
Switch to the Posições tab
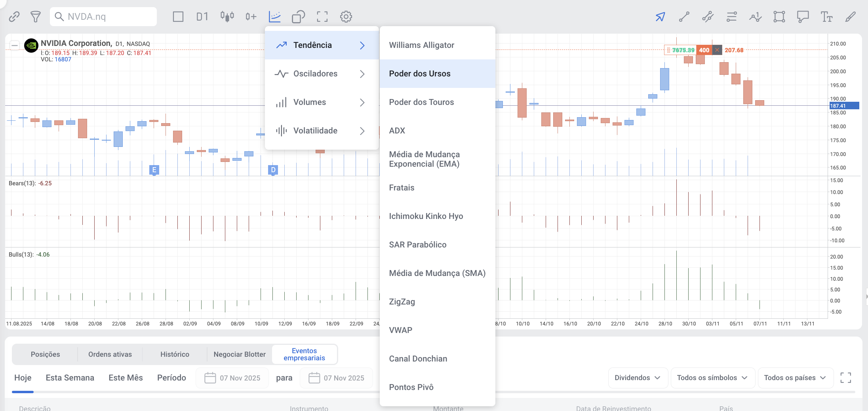point(46,354)
